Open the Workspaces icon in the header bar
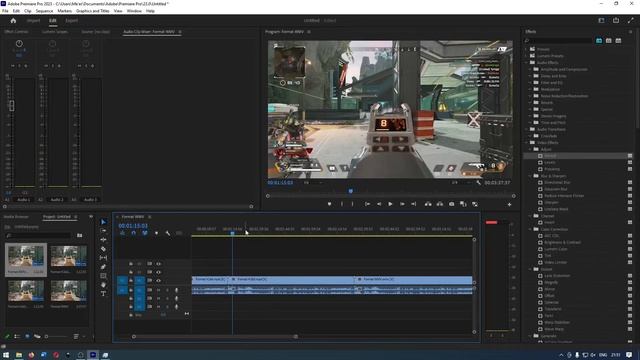Screen dimensions: 640x360 coord(601,20)
